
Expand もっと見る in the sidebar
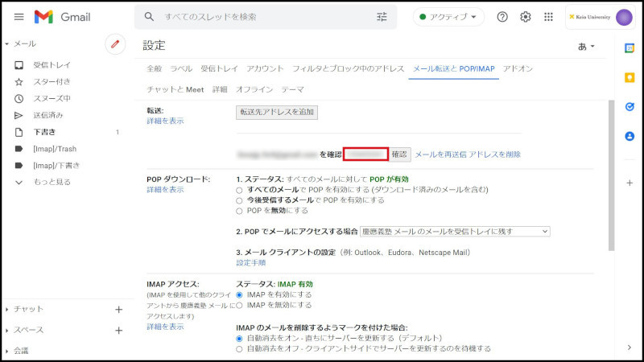pos(52,183)
